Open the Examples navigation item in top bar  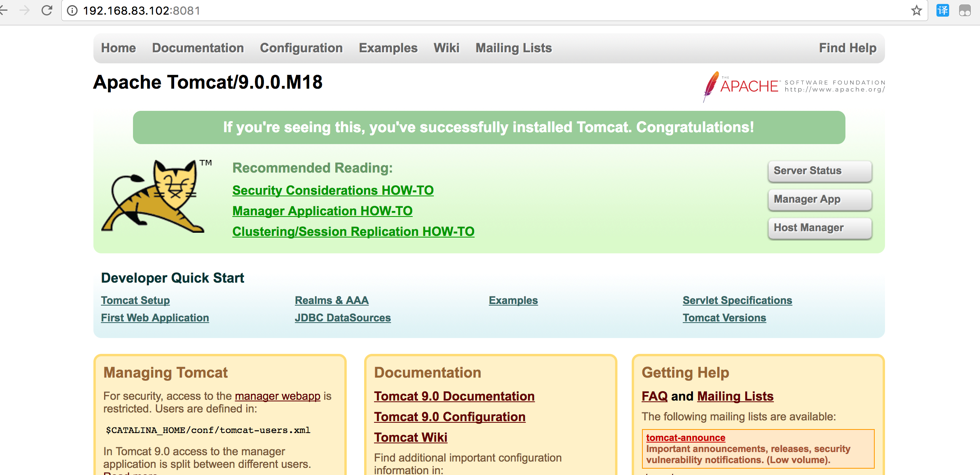point(388,48)
